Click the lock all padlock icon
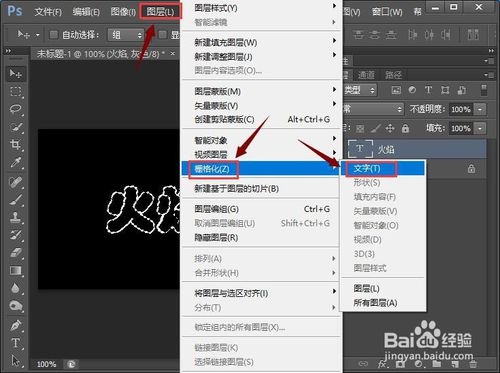The height and width of the screenshot is (373, 500). pyautogui.click(x=405, y=129)
